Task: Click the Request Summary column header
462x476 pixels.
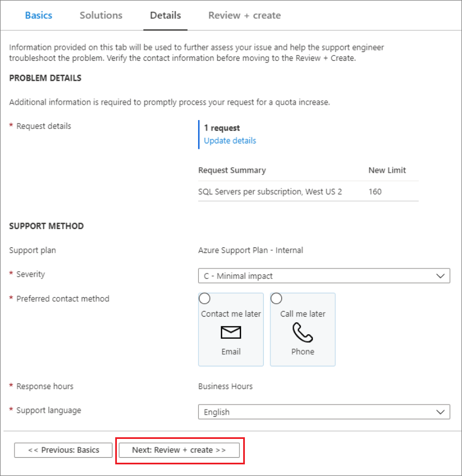Action: pos(232,170)
